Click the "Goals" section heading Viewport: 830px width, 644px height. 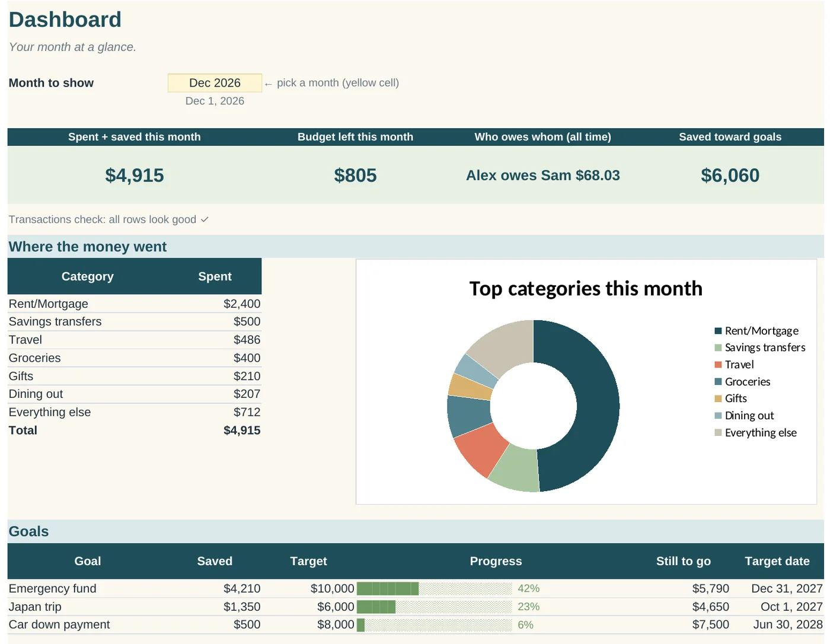pos(28,531)
